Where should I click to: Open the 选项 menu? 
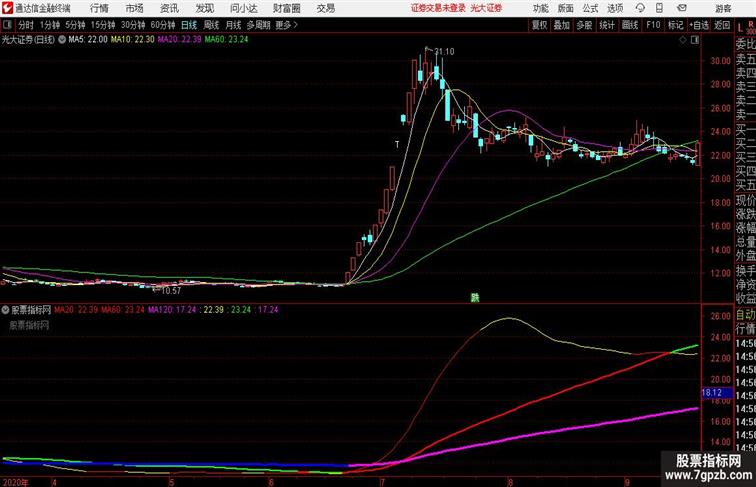point(615,8)
